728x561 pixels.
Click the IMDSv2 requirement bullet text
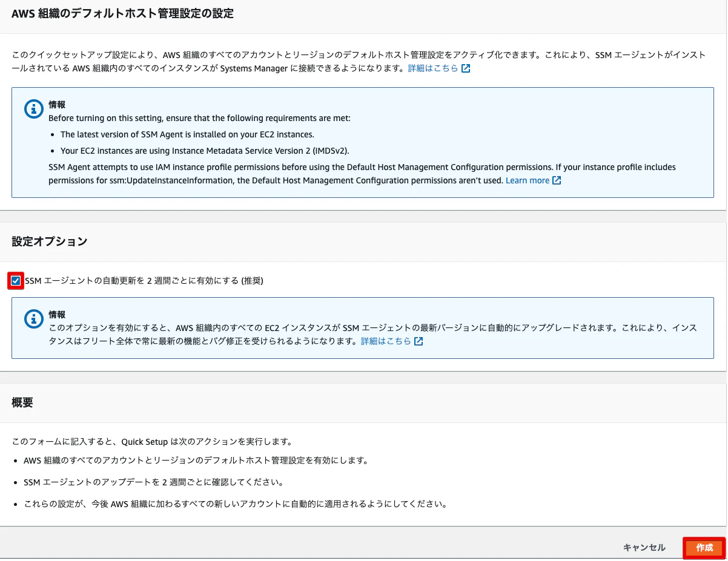coord(205,151)
